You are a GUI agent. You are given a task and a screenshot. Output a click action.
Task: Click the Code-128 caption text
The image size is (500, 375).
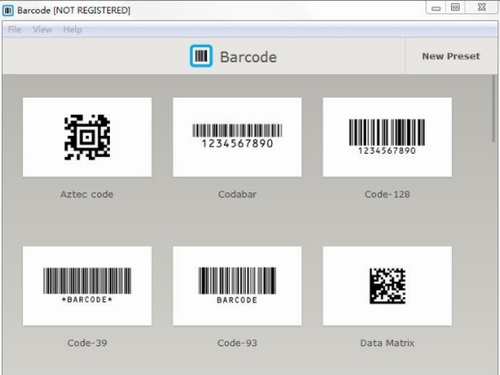click(387, 194)
